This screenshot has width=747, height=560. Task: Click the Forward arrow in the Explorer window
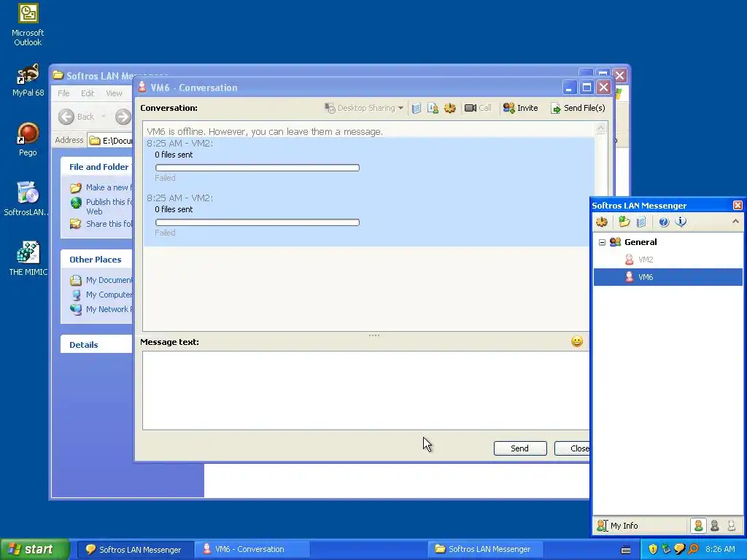[x=123, y=117]
